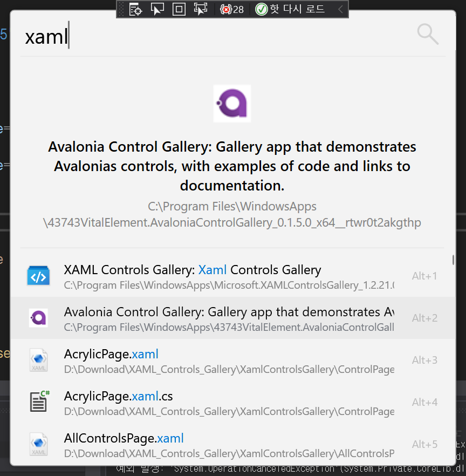Image resolution: width=466 pixels, height=476 pixels.
Task: Click the Alt+4 shortcut label
Action: (x=424, y=402)
